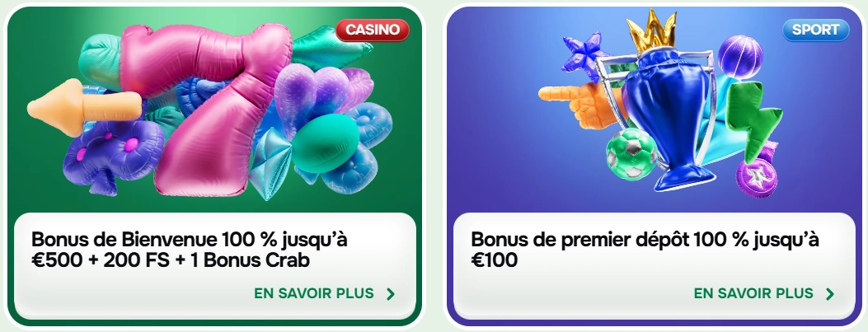This screenshot has width=868, height=332.
Task: Click the orange arrow balloon
Action: tap(83, 107)
